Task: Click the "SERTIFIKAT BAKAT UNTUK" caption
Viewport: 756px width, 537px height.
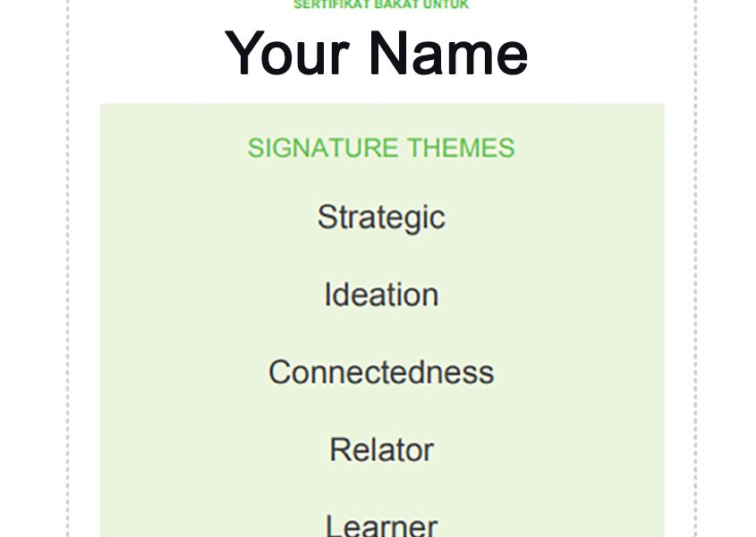Action: (x=381, y=5)
